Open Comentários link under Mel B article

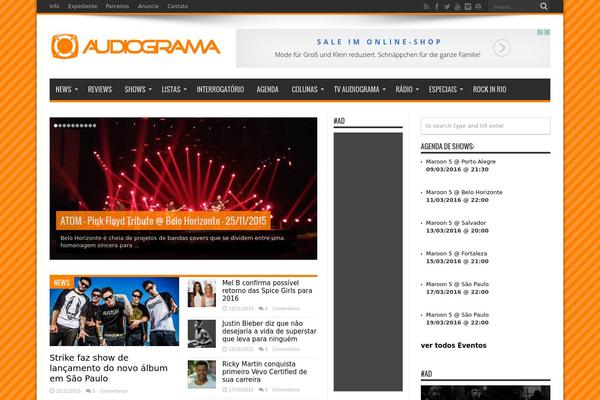286,309
